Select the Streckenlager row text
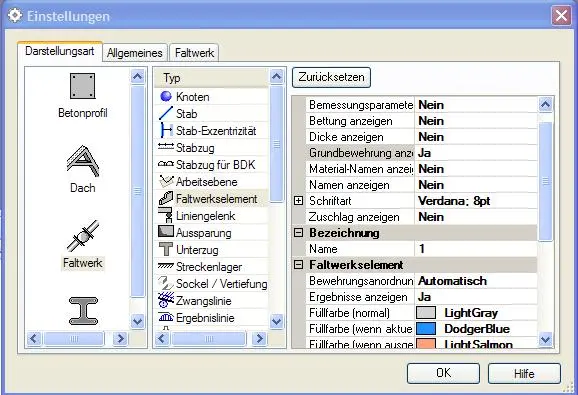Screen dimensions: 578x395 (x=209, y=267)
